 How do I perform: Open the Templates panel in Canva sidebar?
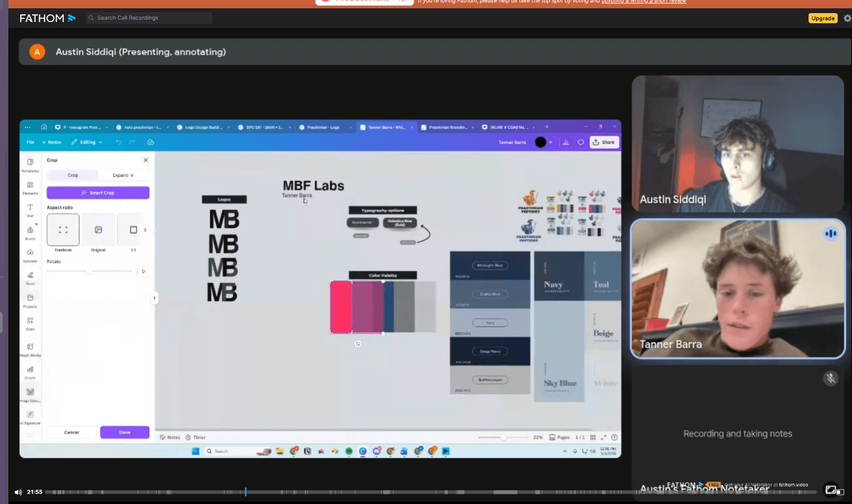point(30,165)
